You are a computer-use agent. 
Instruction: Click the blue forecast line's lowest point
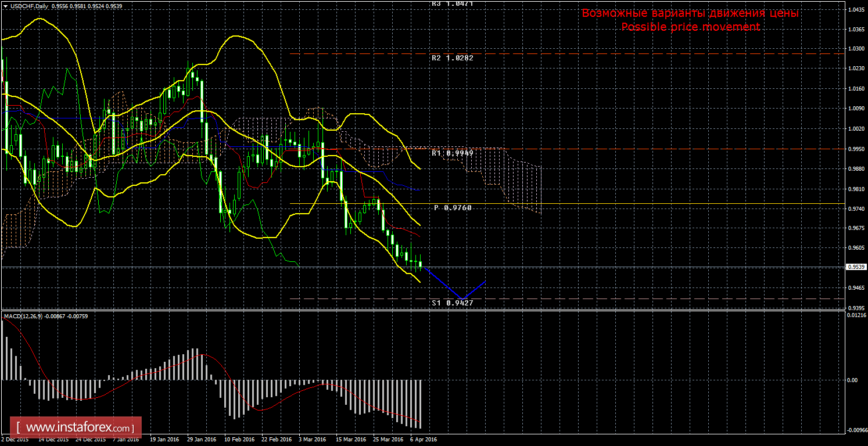[463, 298]
